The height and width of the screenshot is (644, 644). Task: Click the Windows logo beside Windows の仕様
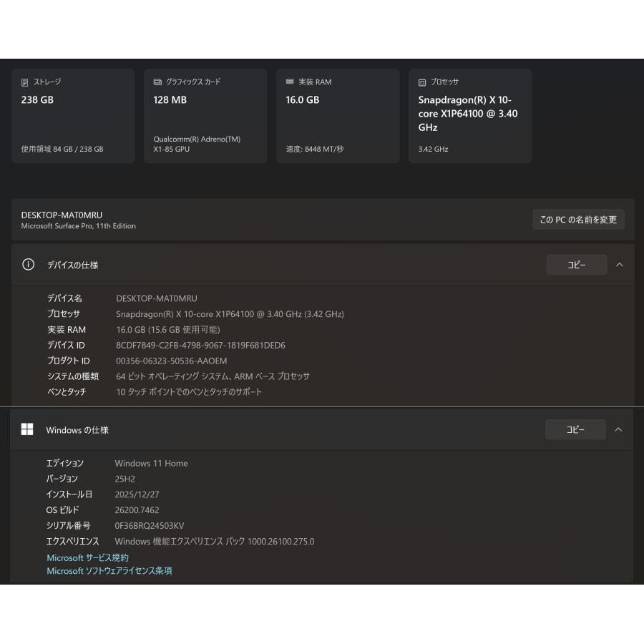point(27,429)
